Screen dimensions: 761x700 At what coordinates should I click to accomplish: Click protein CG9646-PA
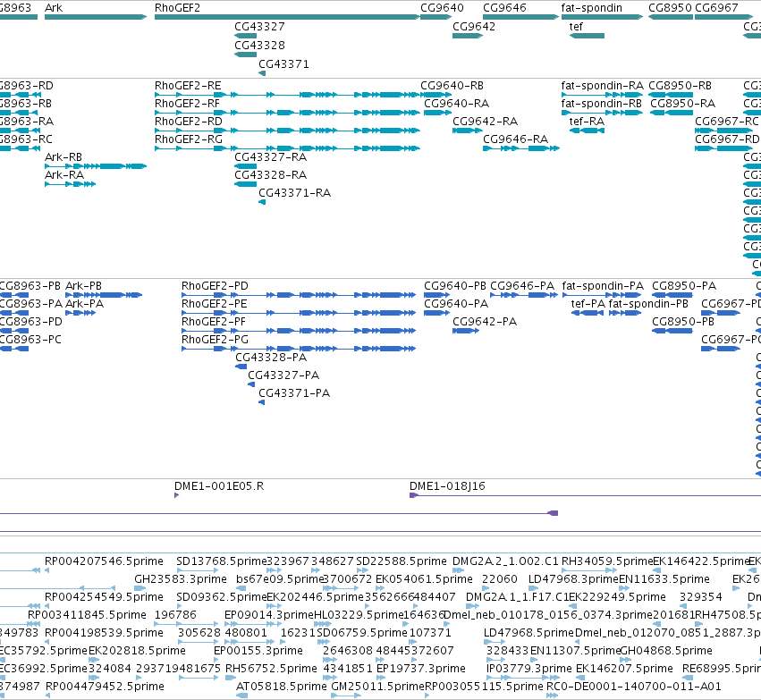click(x=524, y=295)
